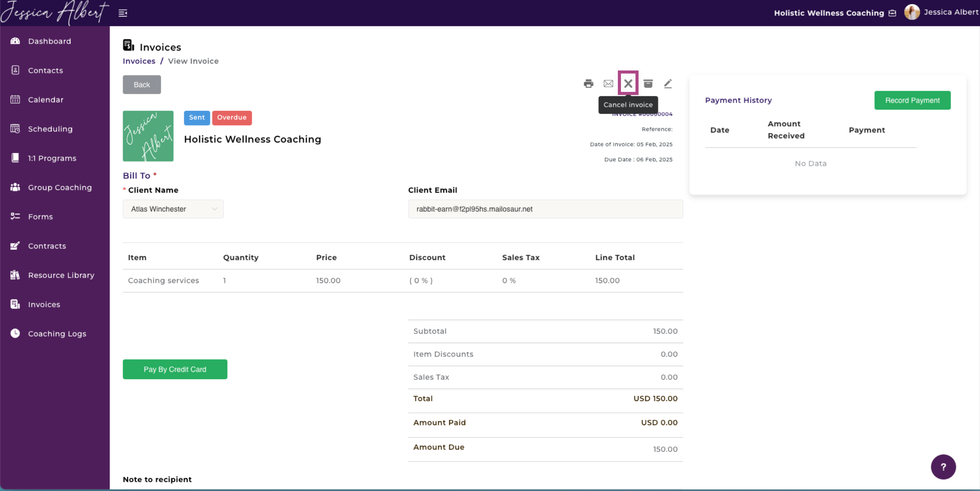Click the Overdue status badge
This screenshot has height=491, width=980.
click(x=232, y=118)
